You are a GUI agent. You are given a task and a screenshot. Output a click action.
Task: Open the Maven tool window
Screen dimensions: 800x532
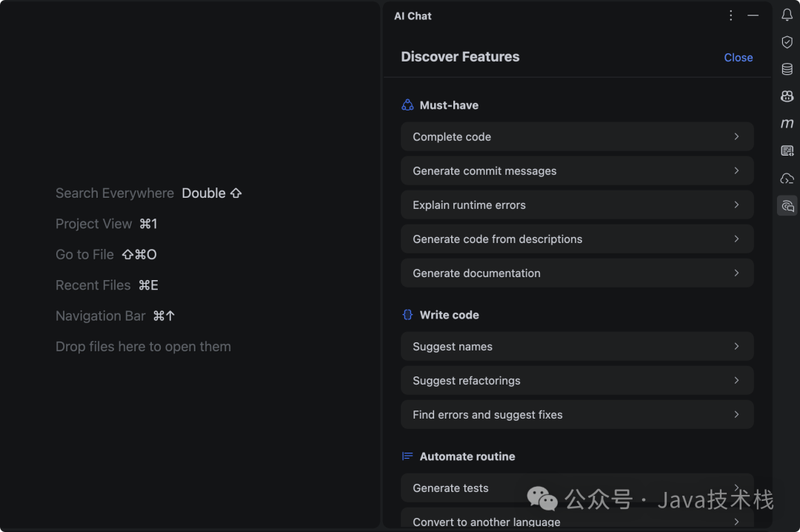pyautogui.click(x=787, y=124)
